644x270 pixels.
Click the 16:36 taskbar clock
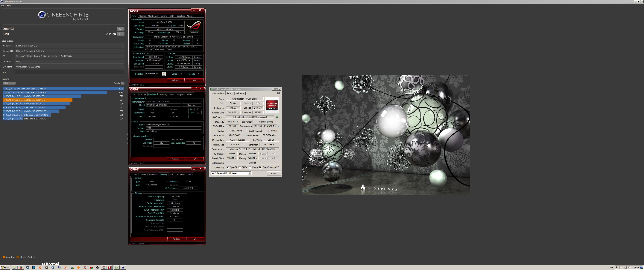coord(636,268)
